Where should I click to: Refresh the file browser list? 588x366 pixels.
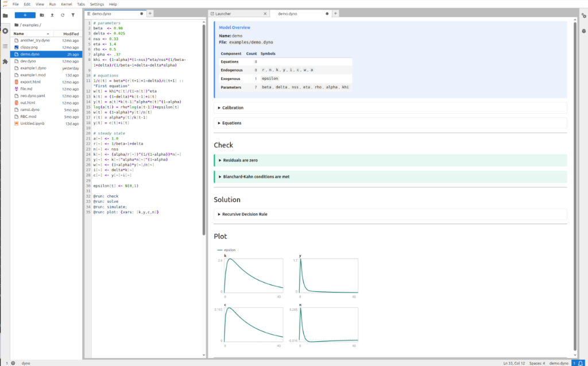63,15
